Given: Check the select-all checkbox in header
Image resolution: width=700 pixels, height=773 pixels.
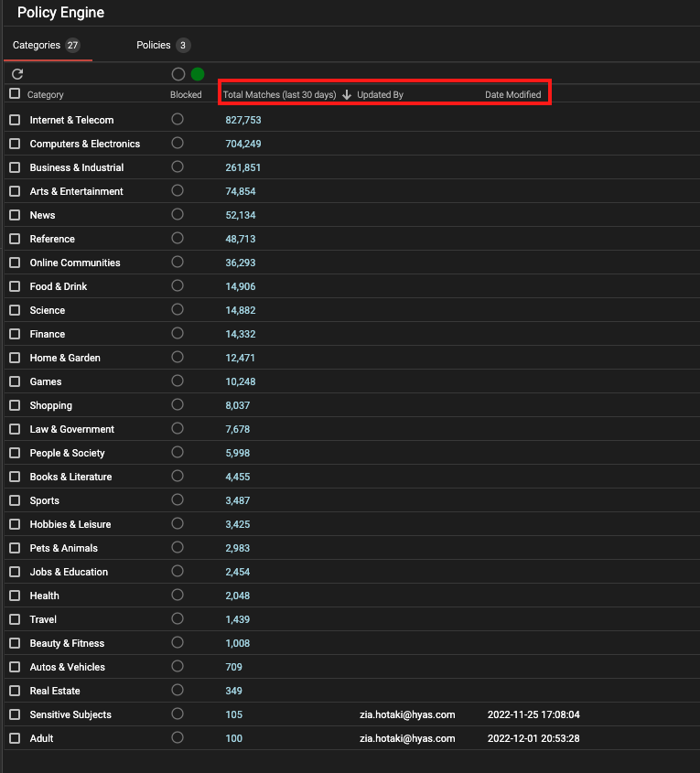Looking at the screenshot, I should coord(15,94).
